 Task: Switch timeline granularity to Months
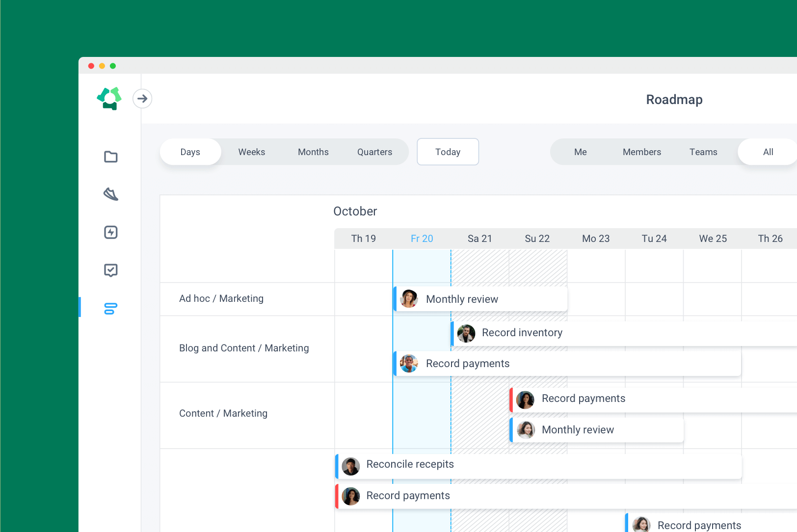coord(313,152)
